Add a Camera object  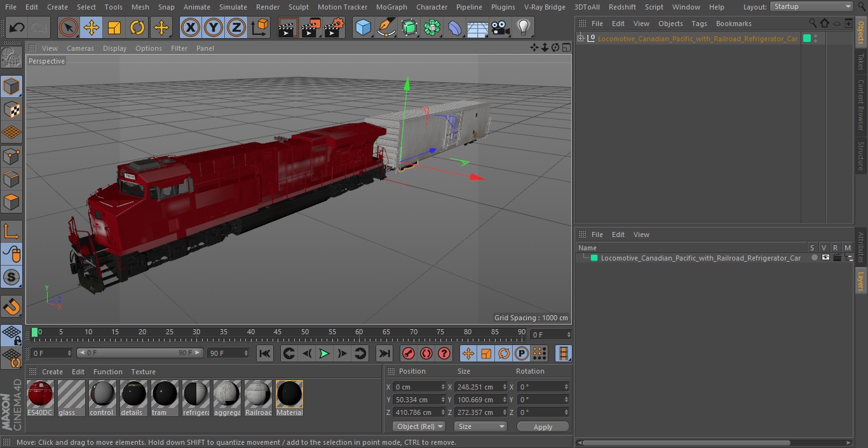[x=501, y=27]
